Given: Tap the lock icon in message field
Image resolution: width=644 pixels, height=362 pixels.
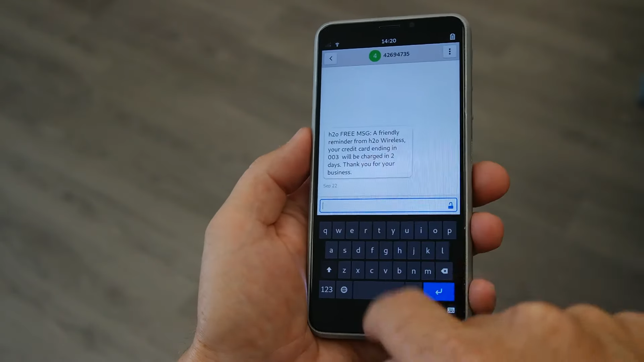Looking at the screenshot, I should 451,205.
